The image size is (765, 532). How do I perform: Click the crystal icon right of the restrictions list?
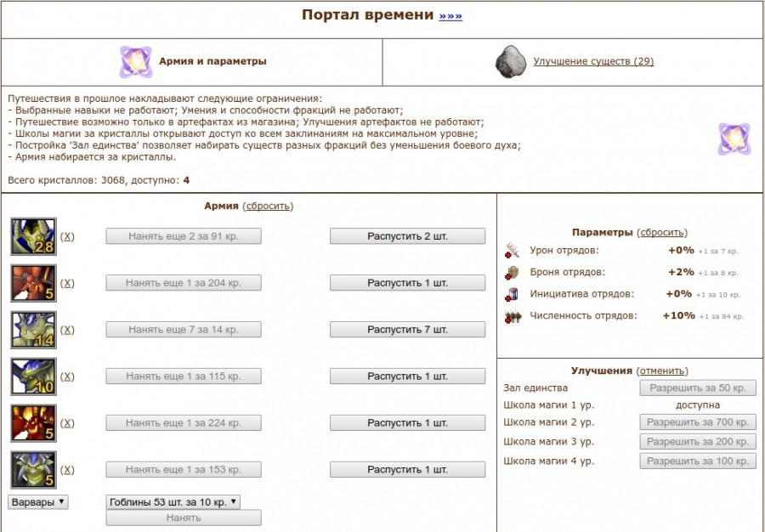[x=734, y=139]
